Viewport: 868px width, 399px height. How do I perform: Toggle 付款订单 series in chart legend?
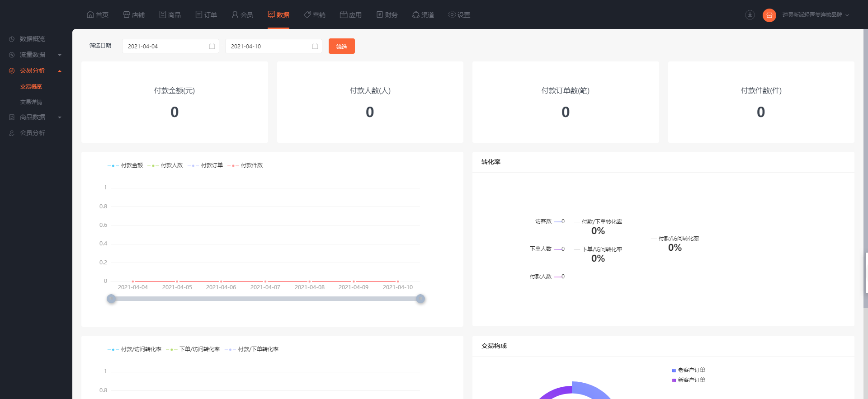click(x=205, y=165)
